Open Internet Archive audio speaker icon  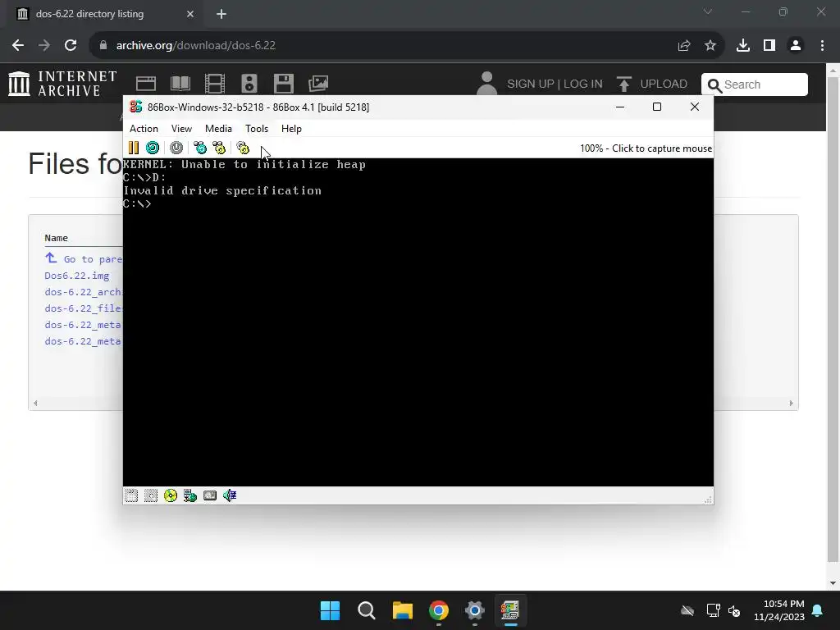249,84
